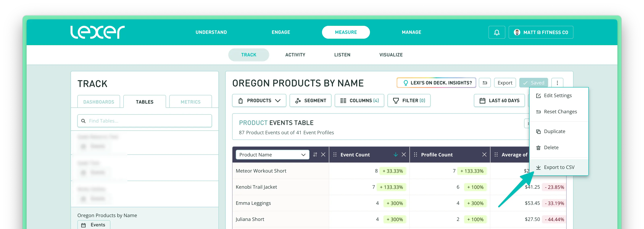
Task: Remove the Profile Count column
Action: coord(484,154)
